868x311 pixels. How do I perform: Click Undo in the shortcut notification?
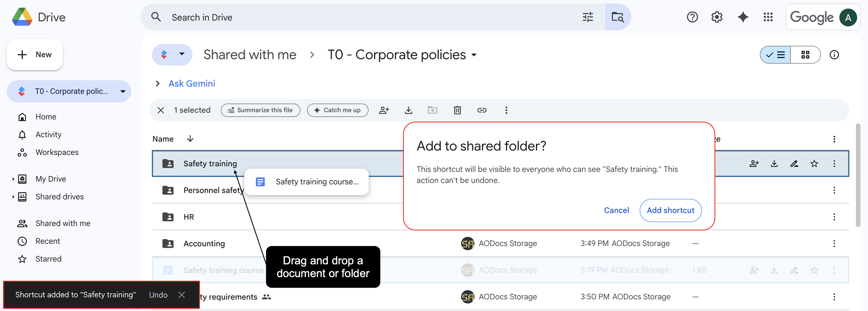[158, 295]
